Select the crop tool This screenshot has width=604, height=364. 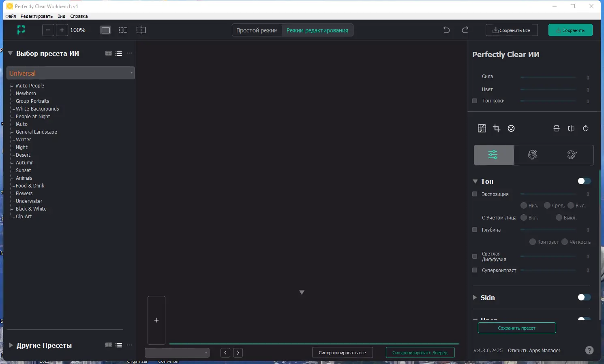pyautogui.click(x=497, y=128)
